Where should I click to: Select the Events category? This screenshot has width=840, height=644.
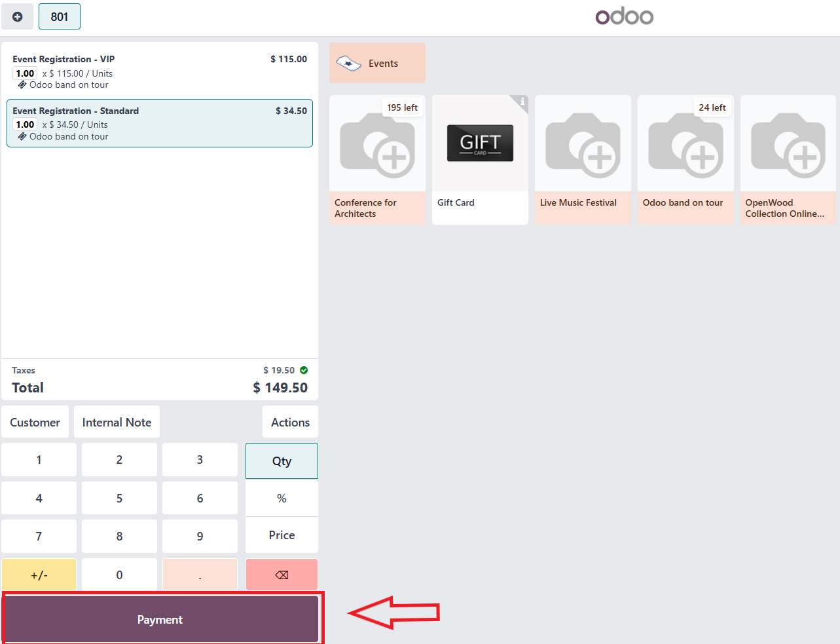(x=377, y=63)
